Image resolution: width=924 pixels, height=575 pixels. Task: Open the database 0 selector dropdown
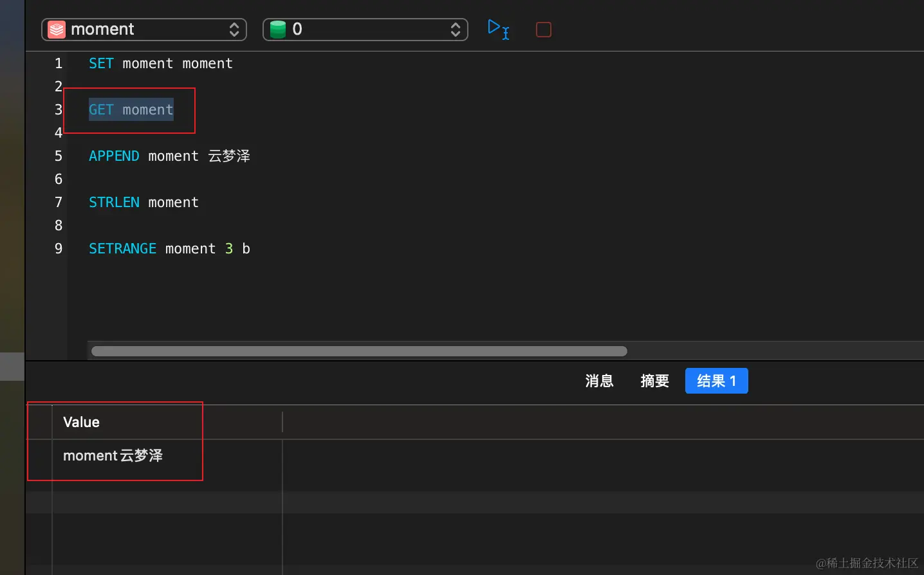coord(365,30)
